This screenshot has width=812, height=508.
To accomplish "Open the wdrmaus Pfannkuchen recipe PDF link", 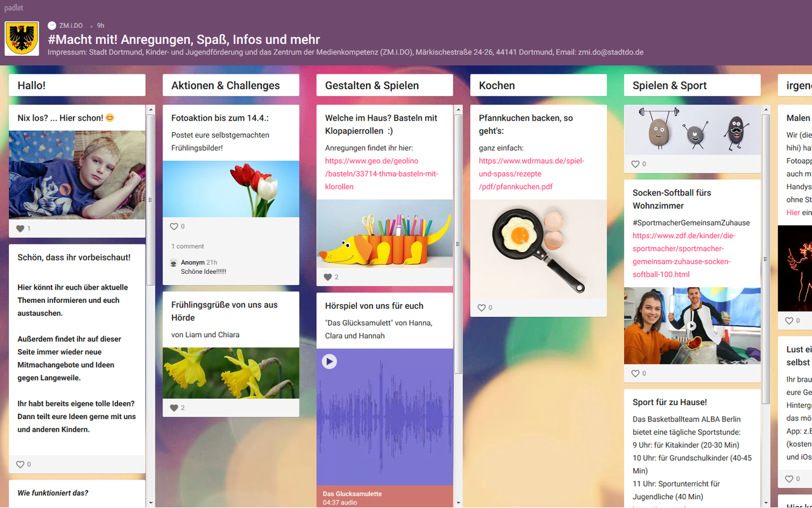I will tap(531, 174).
